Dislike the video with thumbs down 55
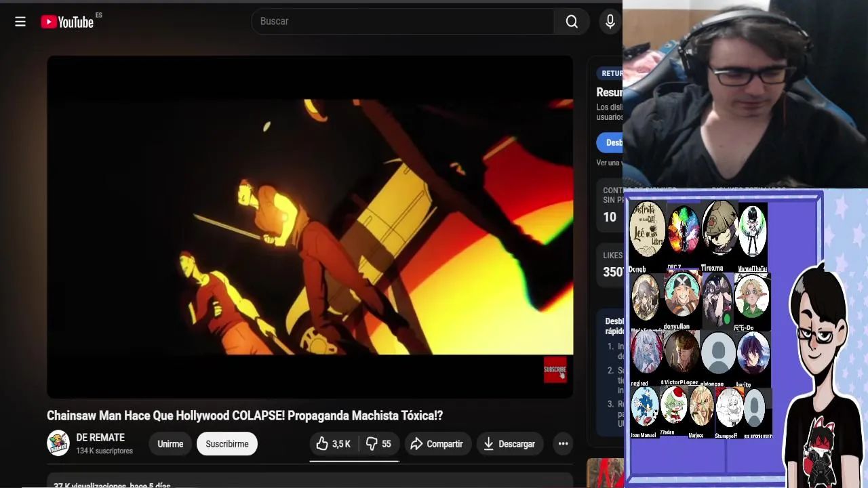This screenshot has width=868, height=488. [378, 444]
